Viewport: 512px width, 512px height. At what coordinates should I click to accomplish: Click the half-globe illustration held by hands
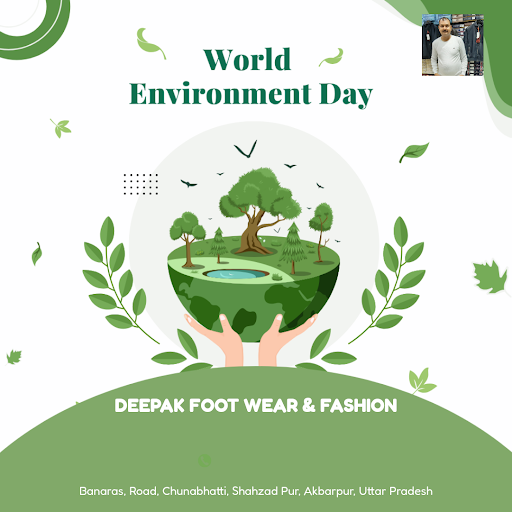253,290
